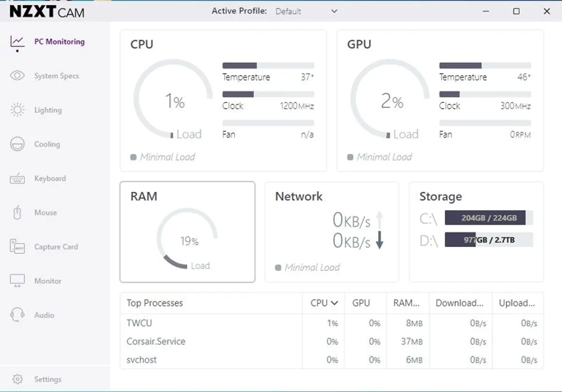Click the RAM 19% load gauge

click(x=187, y=240)
